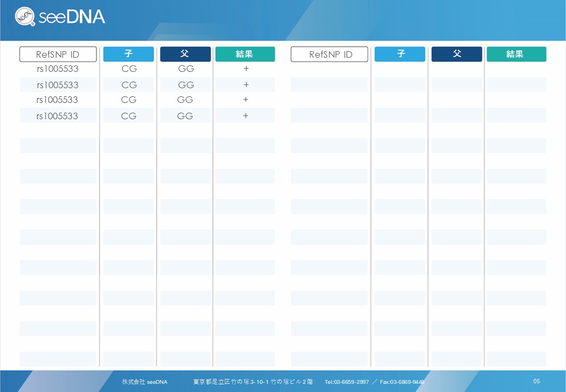Click the 株式会社 seeDNA footer text
This screenshot has width=566, height=392.
coord(144,382)
